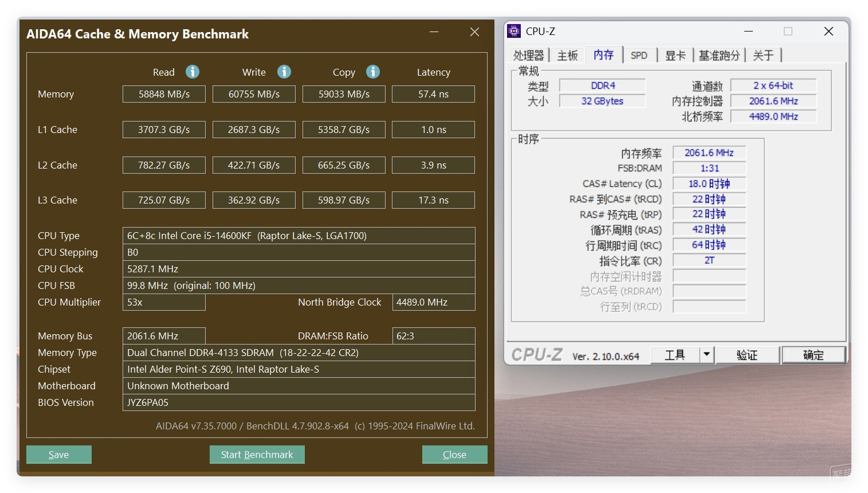Click Memory Read value 58848 MB/s

pyautogui.click(x=164, y=94)
